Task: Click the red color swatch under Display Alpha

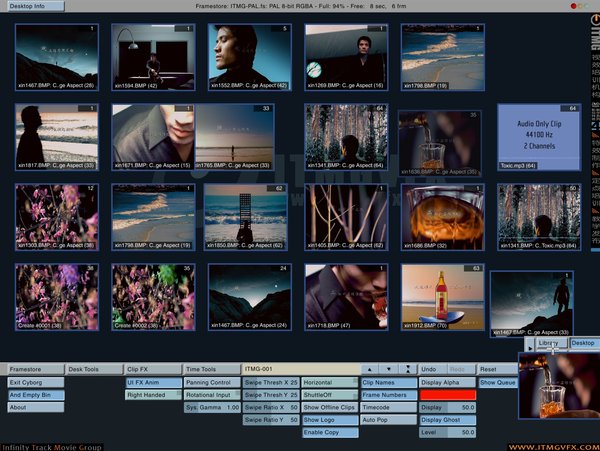Action: tap(447, 395)
